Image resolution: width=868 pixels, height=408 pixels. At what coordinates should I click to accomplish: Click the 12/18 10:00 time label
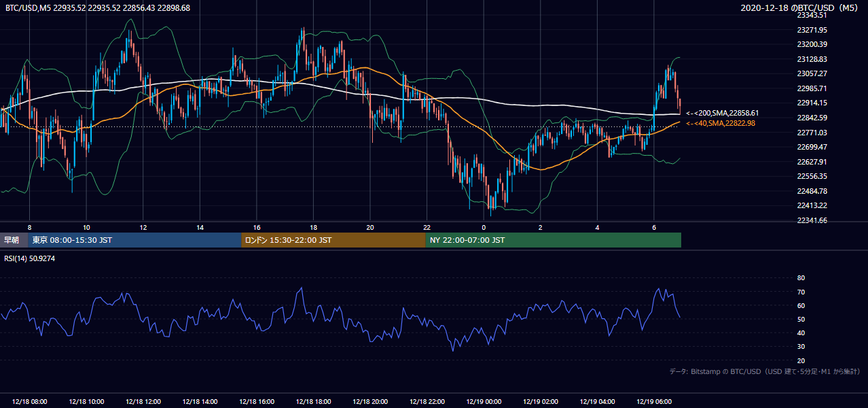point(86,402)
